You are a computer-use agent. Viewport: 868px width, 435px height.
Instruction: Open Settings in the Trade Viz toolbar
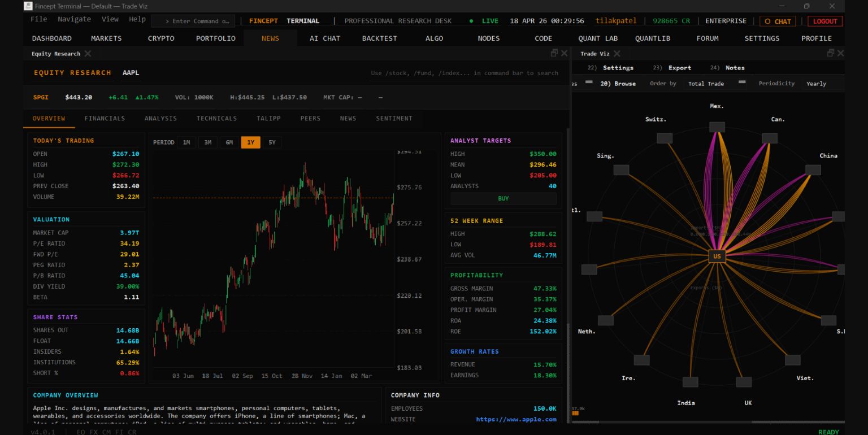click(x=618, y=68)
